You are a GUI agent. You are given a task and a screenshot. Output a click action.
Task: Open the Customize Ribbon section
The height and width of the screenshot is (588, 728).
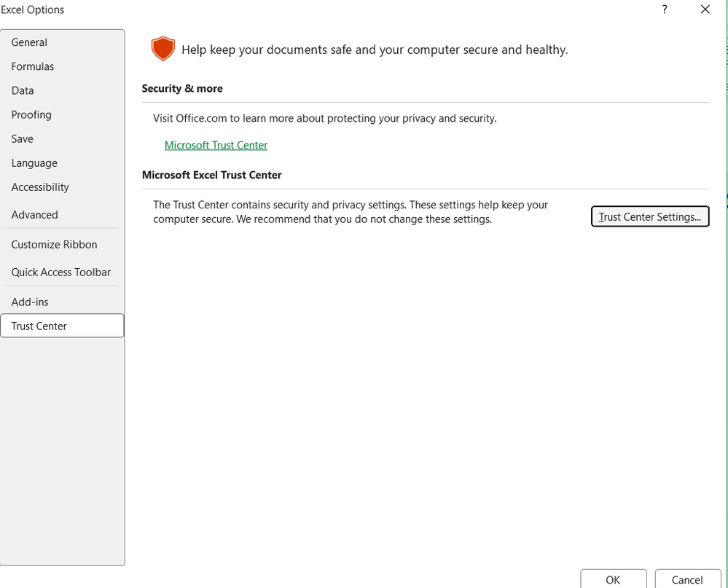click(54, 245)
